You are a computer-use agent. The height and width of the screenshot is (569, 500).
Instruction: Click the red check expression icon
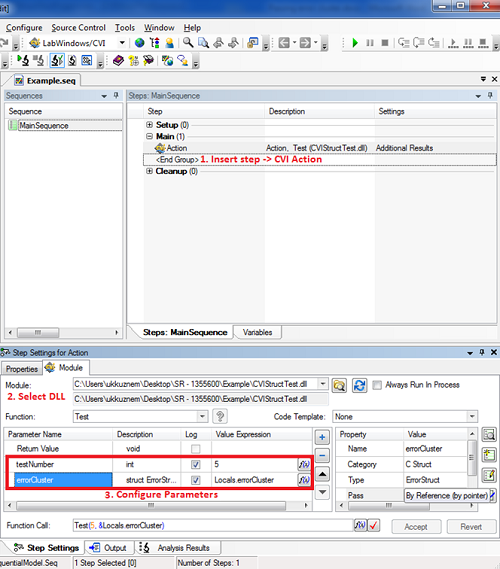(374, 525)
